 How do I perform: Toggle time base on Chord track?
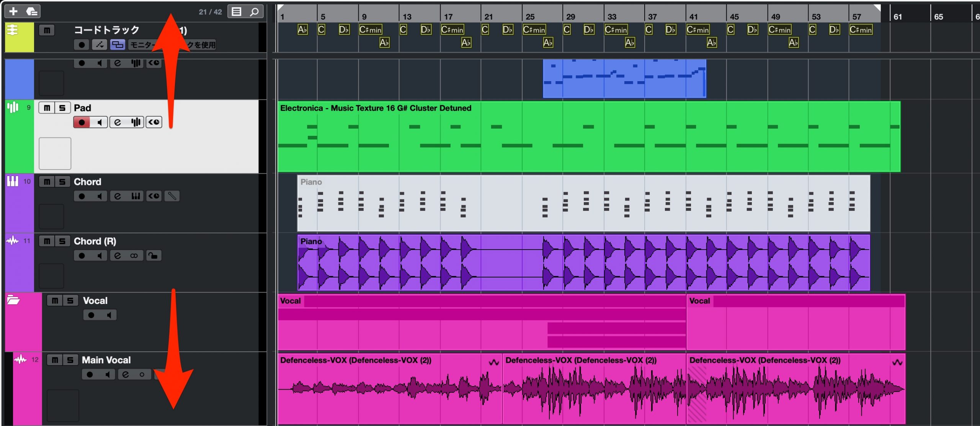pyautogui.click(x=154, y=196)
